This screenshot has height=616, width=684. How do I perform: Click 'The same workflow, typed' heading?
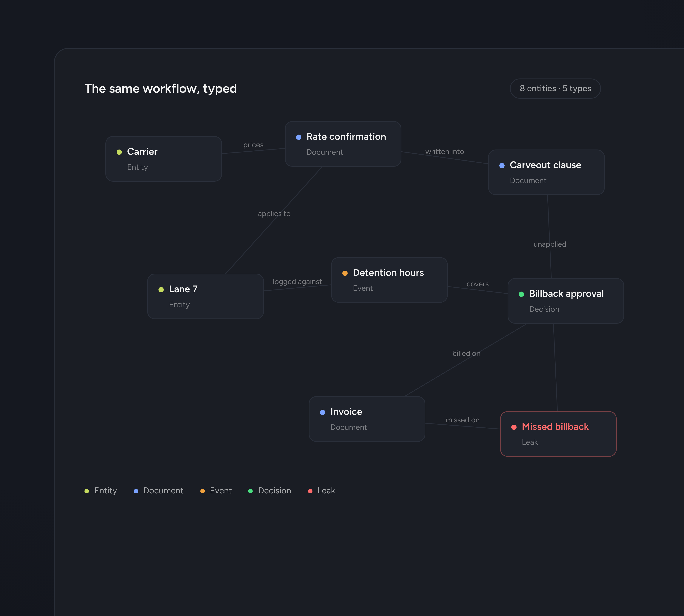click(160, 89)
